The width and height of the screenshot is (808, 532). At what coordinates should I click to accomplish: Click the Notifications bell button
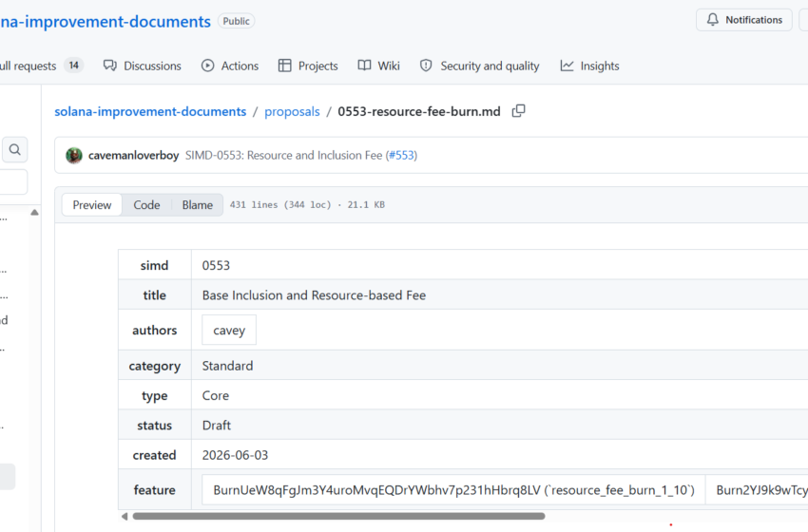[743, 20]
